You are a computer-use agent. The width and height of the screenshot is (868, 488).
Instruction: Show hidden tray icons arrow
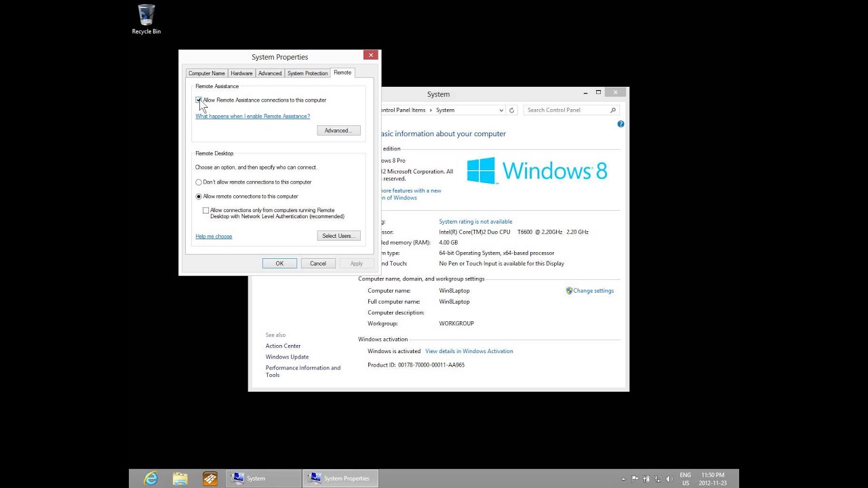point(623,479)
